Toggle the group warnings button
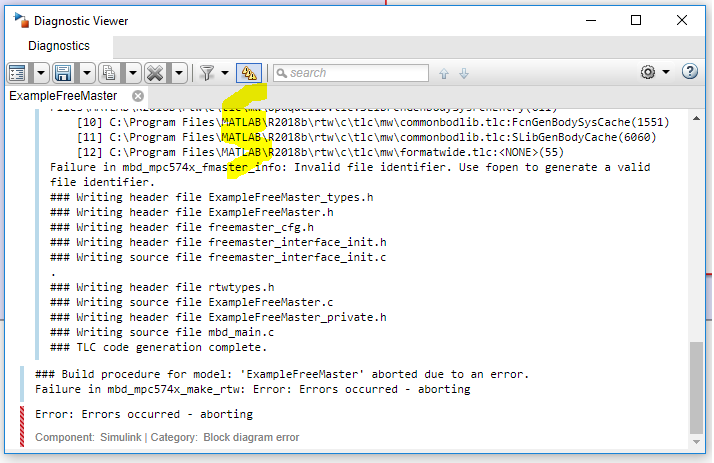Image resolution: width=714 pixels, height=463 pixels. pyautogui.click(x=249, y=73)
